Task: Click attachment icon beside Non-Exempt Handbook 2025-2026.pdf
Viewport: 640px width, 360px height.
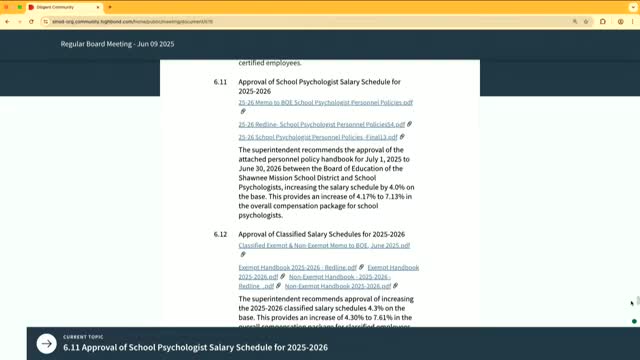Action: (x=396, y=286)
